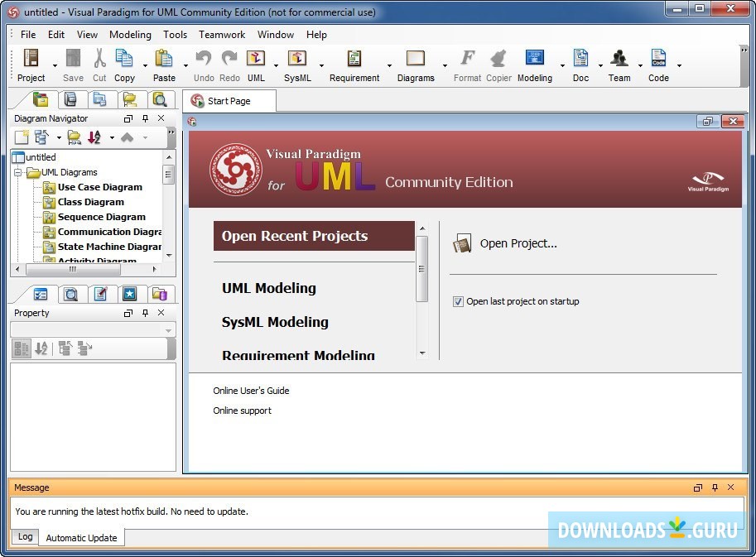Select SysML Modeling section
Image resolution: width=756 pixels, height=557 pixels.
[x=275, y=321]
